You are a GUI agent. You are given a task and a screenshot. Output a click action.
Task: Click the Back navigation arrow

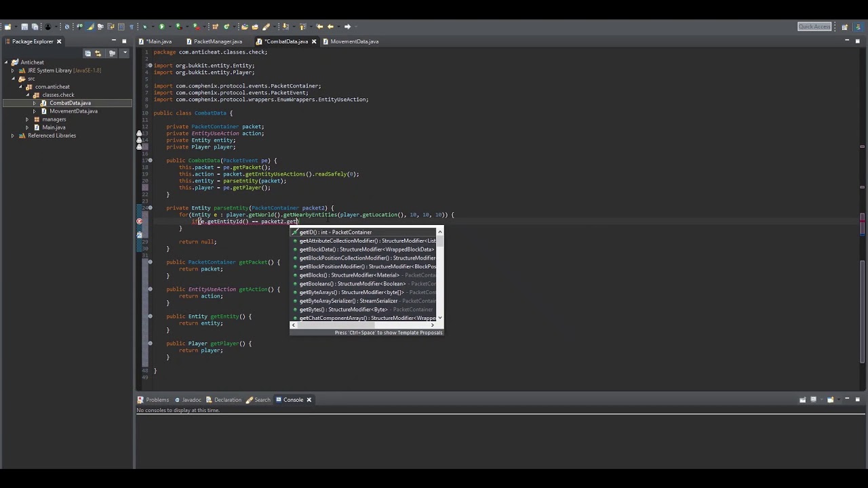point(330,26)
